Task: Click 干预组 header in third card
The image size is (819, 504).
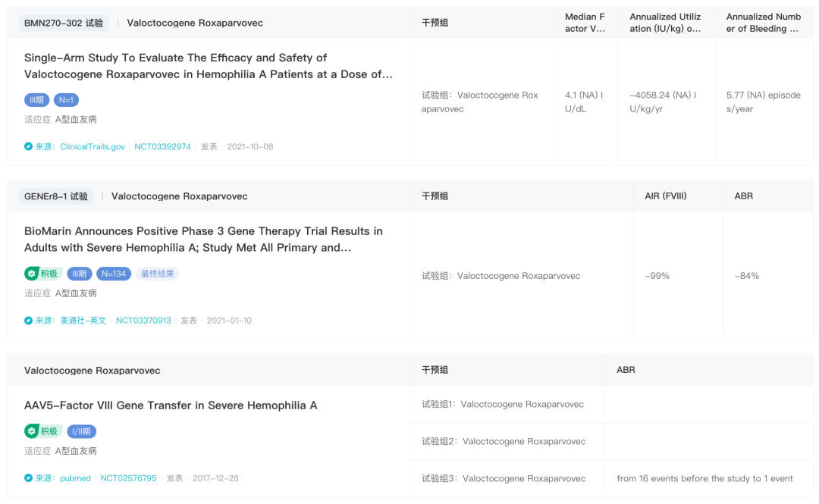Action: click(x=435, y=370)
